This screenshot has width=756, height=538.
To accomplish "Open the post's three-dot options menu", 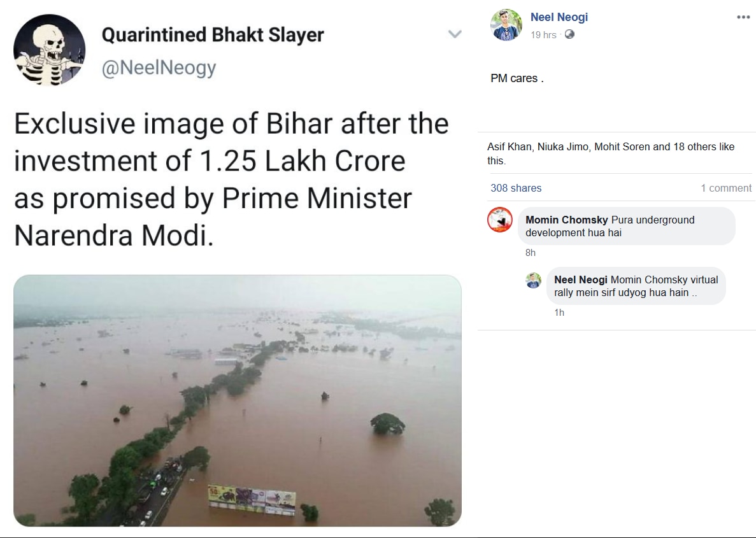I will point(743,17).
